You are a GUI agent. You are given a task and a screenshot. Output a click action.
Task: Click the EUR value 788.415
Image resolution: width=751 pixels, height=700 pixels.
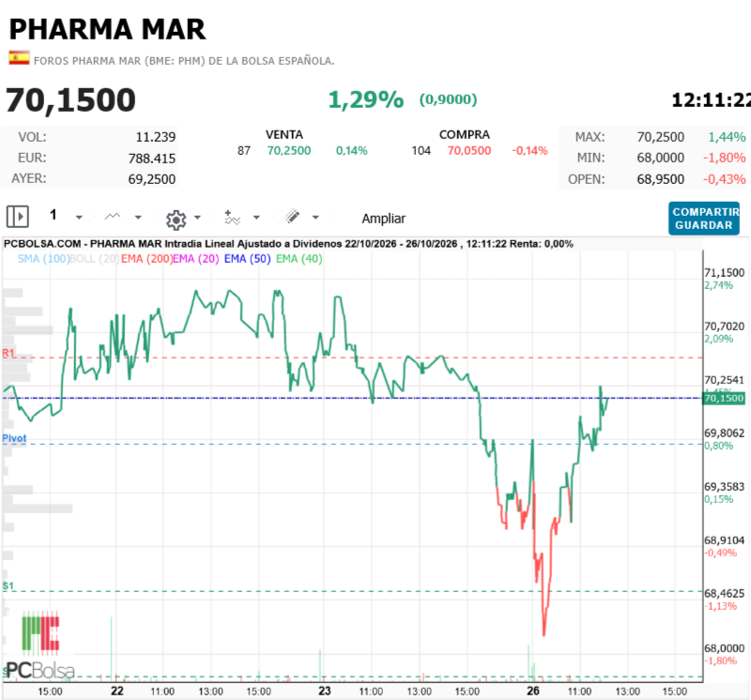coord(152,159)
